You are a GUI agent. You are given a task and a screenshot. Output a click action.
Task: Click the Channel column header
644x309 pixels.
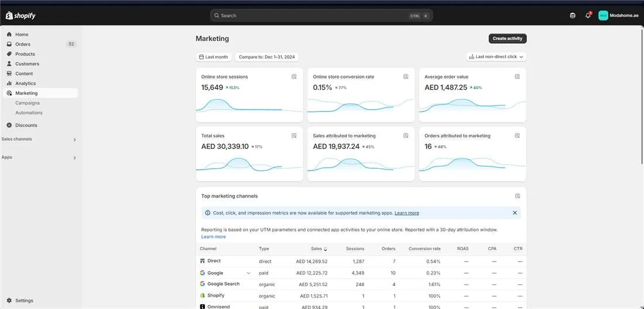coord(208,249)
